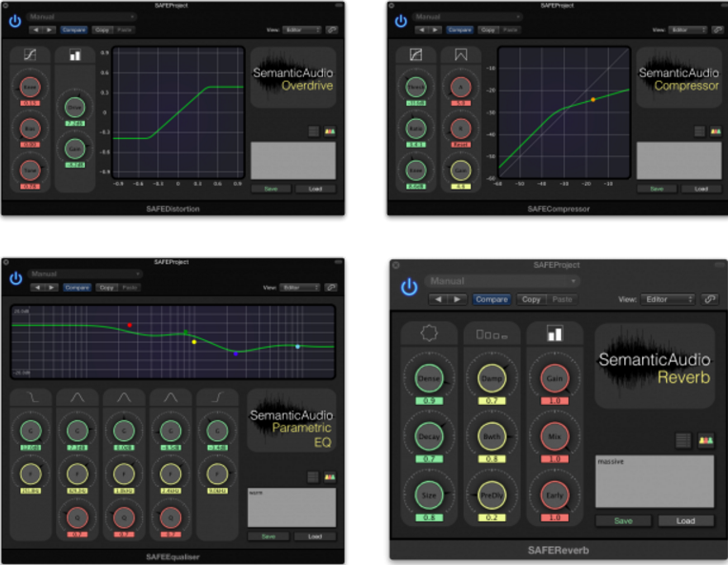728x565 pixels.
Task: Click Copy in the SAFEDistortion toolbar
Action: tap(102, 30)
